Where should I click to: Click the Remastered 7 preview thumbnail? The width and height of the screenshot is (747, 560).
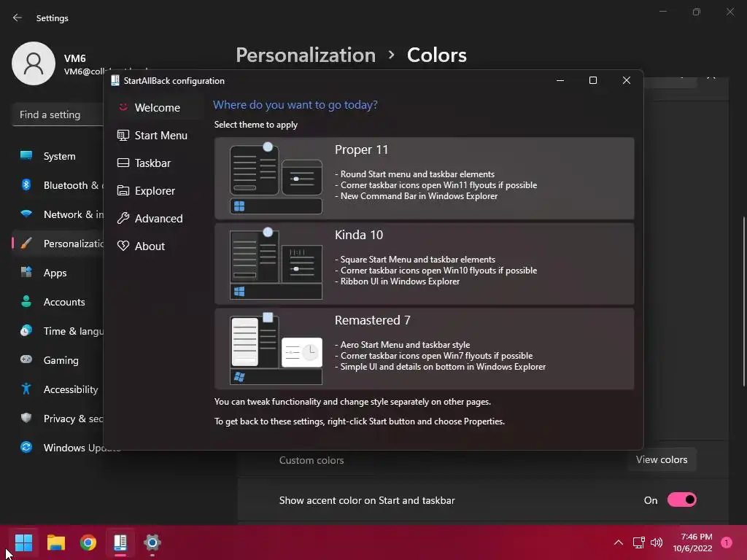tap(276, 349)
